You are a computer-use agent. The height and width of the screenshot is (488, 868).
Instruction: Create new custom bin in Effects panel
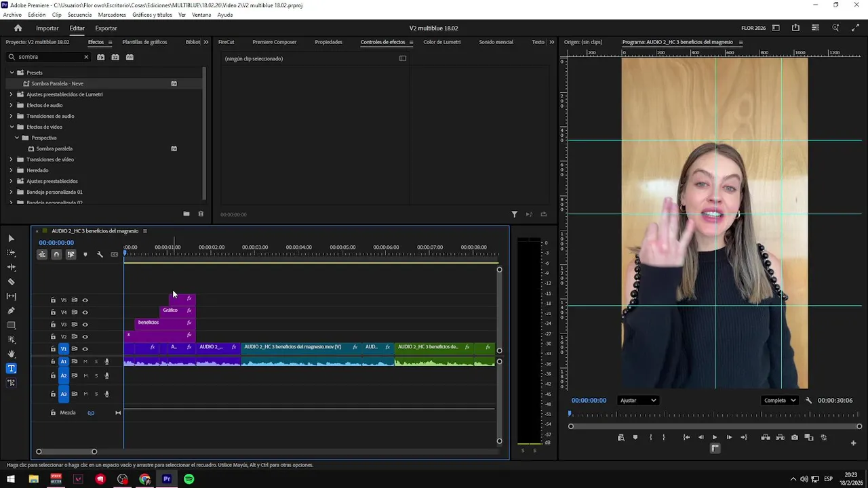(x=186, y=214)
